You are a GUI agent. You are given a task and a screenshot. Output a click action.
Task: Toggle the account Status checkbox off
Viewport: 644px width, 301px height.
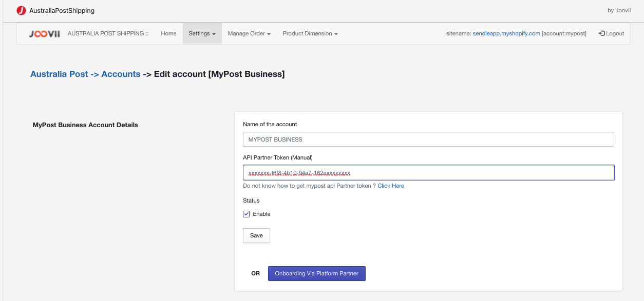[246, 214]
